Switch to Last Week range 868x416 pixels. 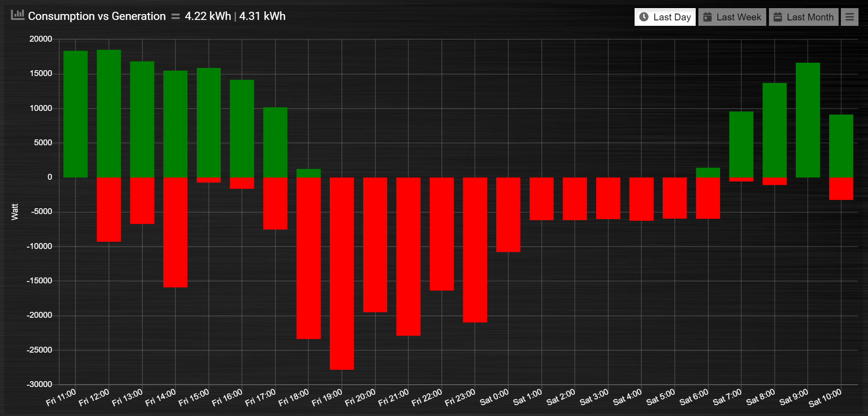(x=732, y=17)
